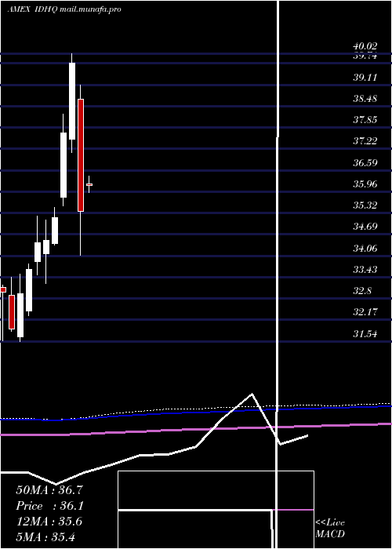Select the small red doji candle near 35.96
Image resolution: width=392 pixels, height=549 pixels.
[89, 184]
